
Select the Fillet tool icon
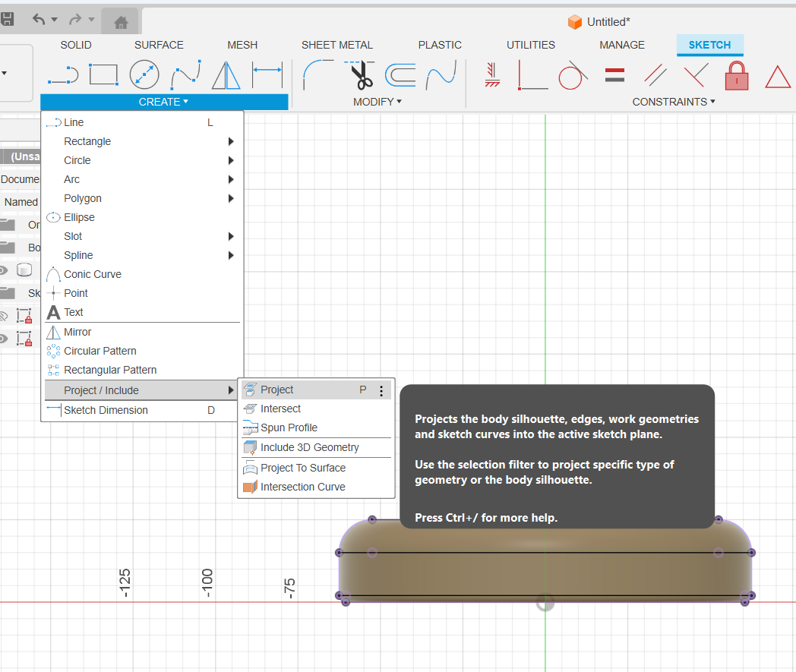(317, 74)
